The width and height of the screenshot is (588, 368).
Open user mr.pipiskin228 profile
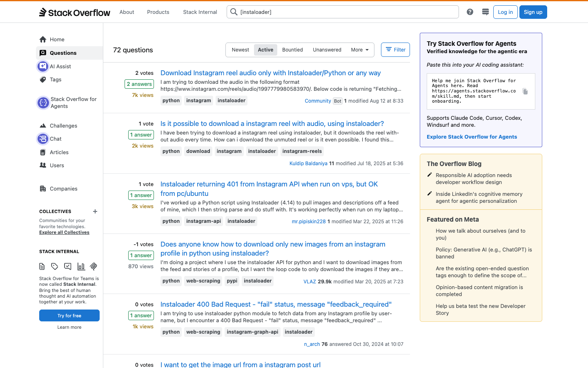pos(309,222)
